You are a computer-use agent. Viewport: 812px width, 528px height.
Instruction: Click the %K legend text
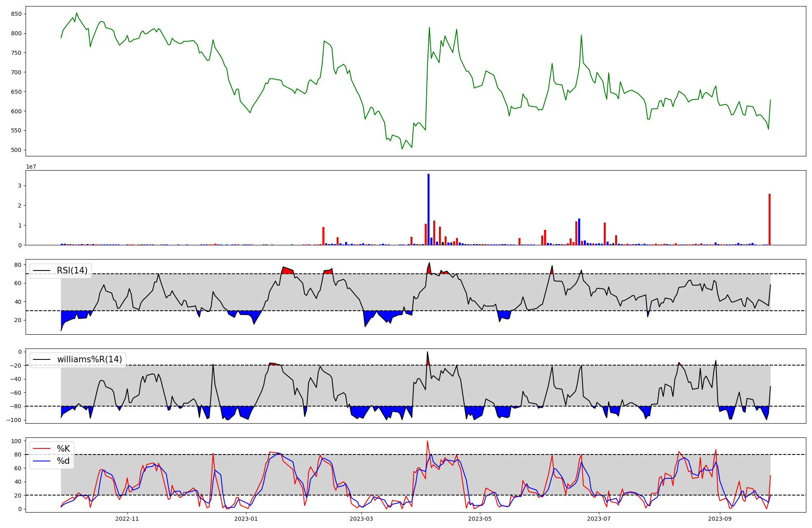click(63, 449)
